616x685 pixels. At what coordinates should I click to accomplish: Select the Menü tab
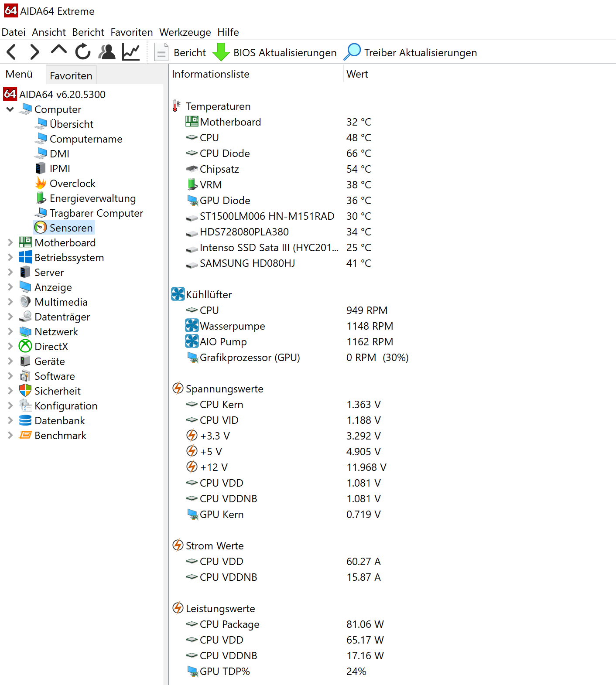(19, 74)
